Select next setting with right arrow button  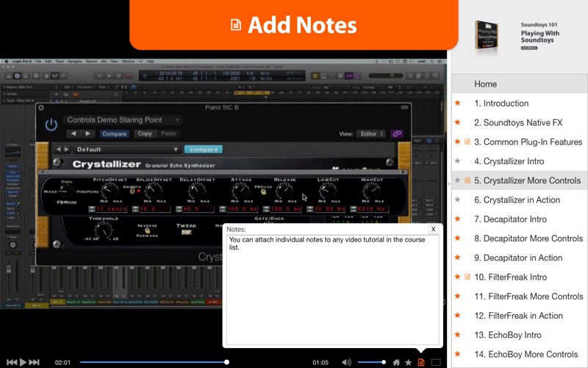87,134
